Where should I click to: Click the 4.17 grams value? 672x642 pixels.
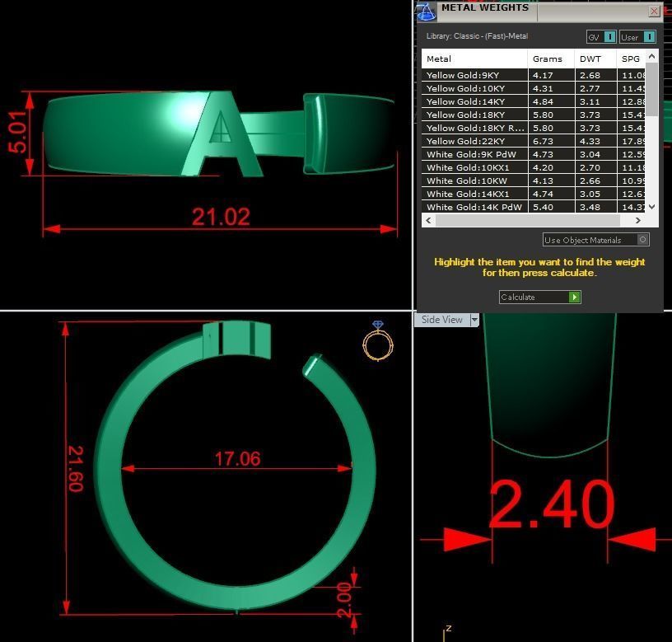tap(543, 75)
